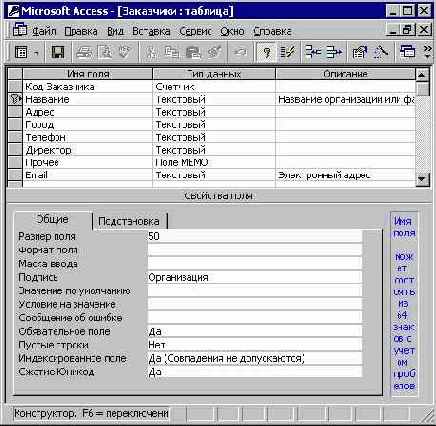
Task: Select the Прочее field name cell
Action: coord(87,163)
